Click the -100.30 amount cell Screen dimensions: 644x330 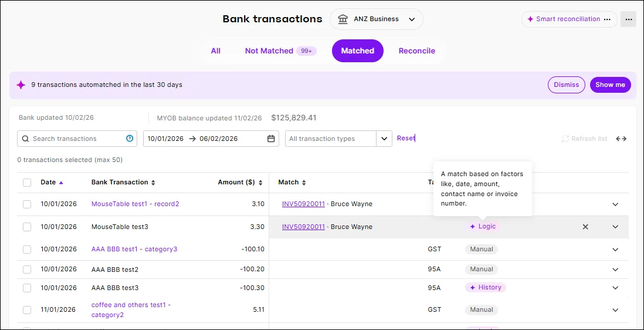252,288
